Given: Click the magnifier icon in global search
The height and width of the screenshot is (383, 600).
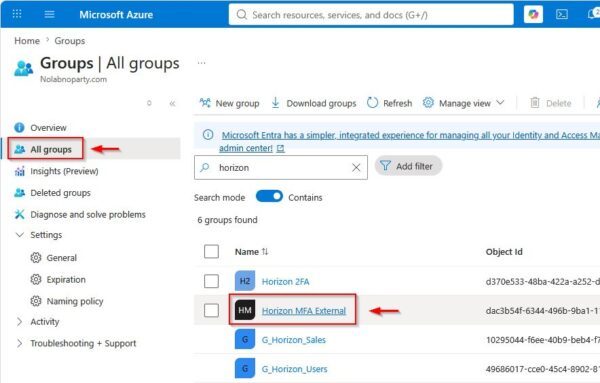Looking at the screenshot, I should (x=241, y=15).
